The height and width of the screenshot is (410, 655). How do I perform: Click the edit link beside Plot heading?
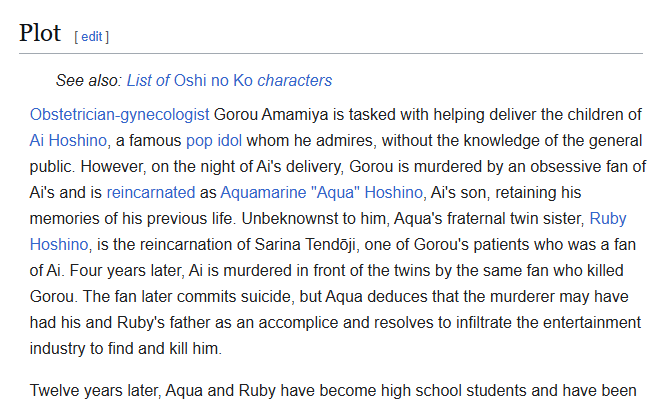click(x=91, y=37)
